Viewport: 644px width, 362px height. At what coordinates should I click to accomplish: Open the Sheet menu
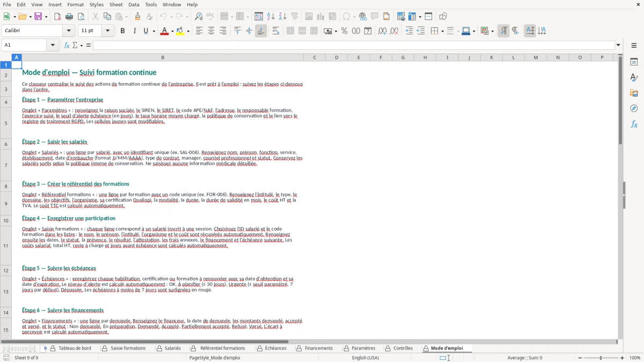(x=116, y=4)
